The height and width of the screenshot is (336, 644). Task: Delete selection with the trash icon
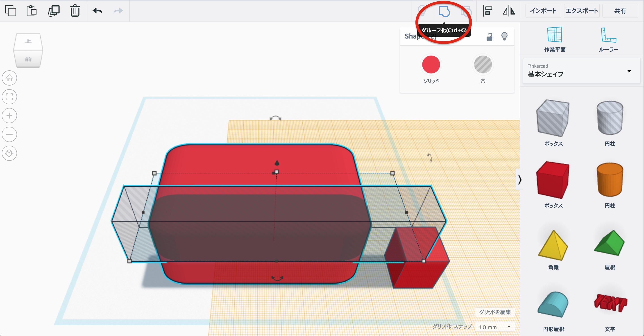[x=75, y=11]
